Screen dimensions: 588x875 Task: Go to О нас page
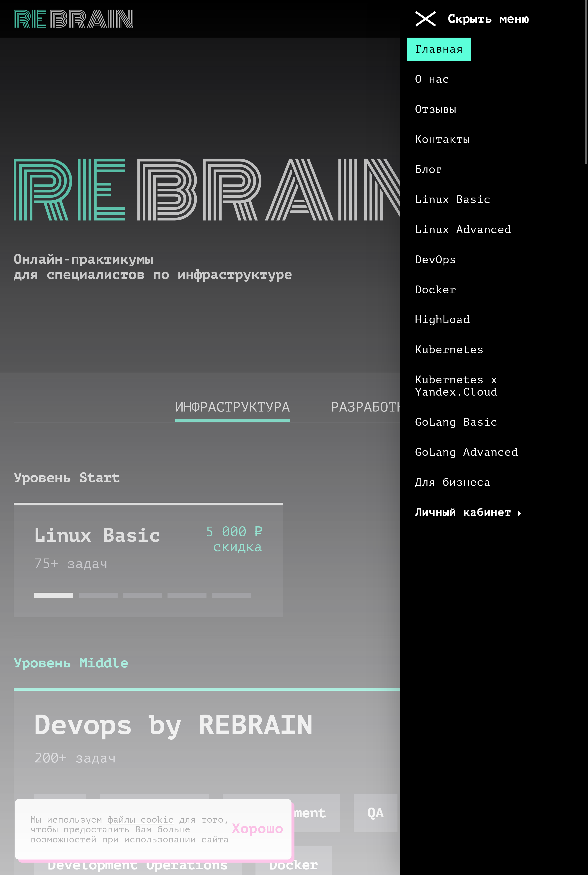point(432,79)
